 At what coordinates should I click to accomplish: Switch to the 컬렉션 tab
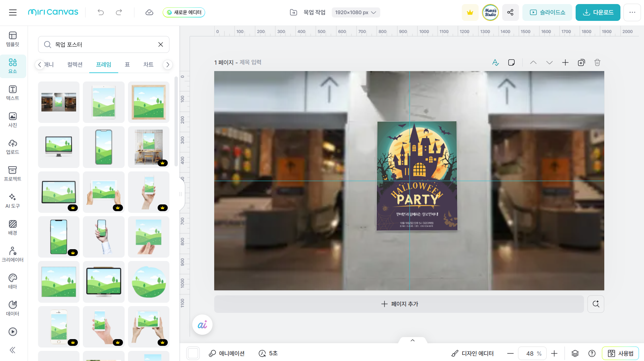click(x=75, y=64)
